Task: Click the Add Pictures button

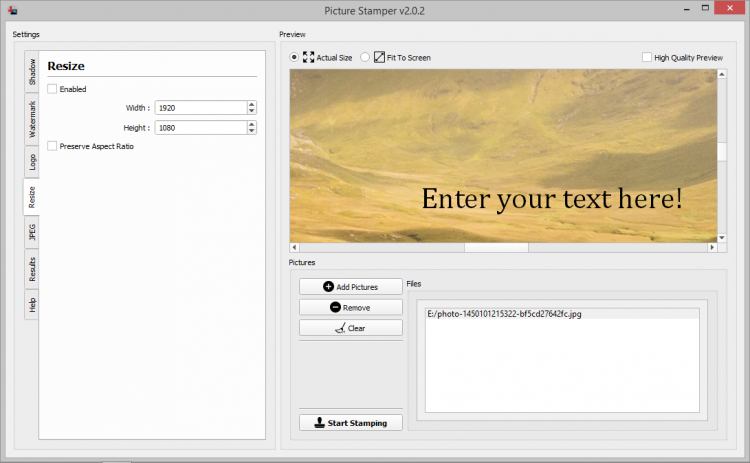Action: [351, 287]
